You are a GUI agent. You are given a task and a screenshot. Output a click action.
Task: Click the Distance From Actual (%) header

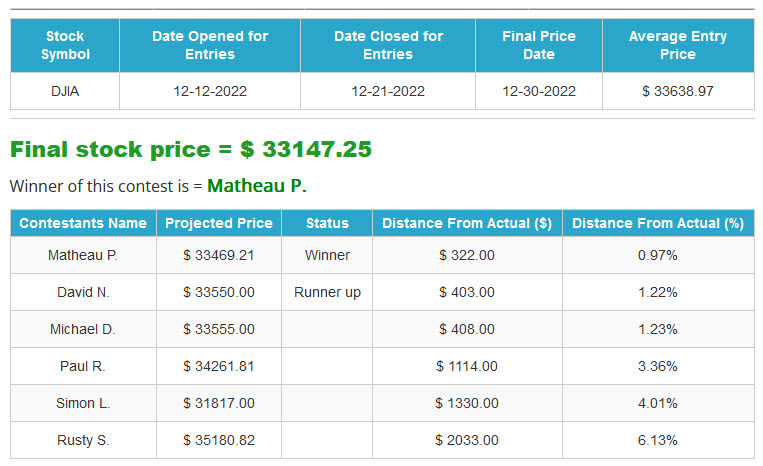click(658, 223)
